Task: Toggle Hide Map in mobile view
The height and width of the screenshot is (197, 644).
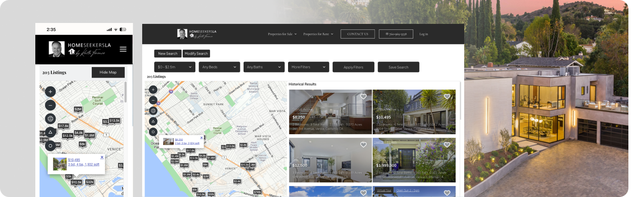Action: [x=108, y=73]
